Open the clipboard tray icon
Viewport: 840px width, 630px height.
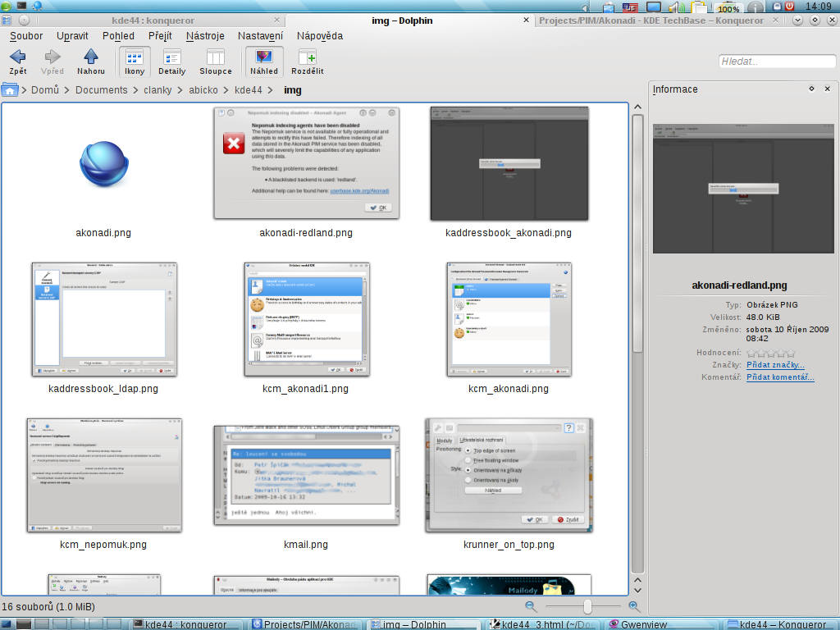pos(699,7)
